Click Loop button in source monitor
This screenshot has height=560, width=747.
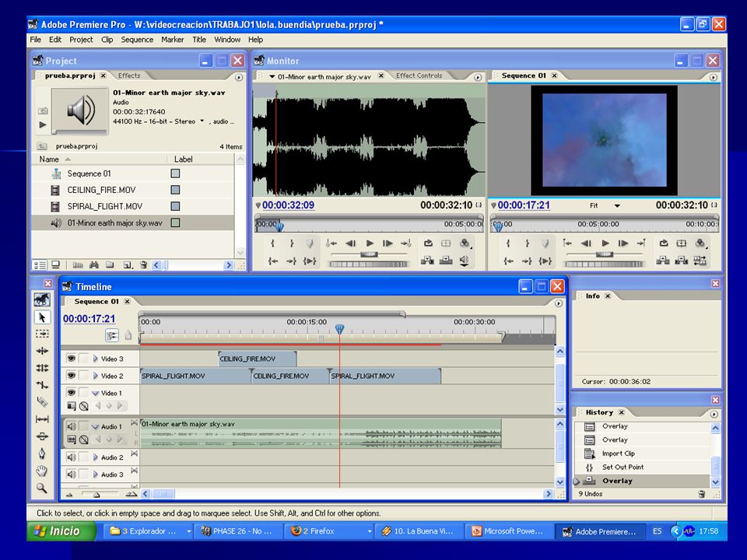click(428, 243)
